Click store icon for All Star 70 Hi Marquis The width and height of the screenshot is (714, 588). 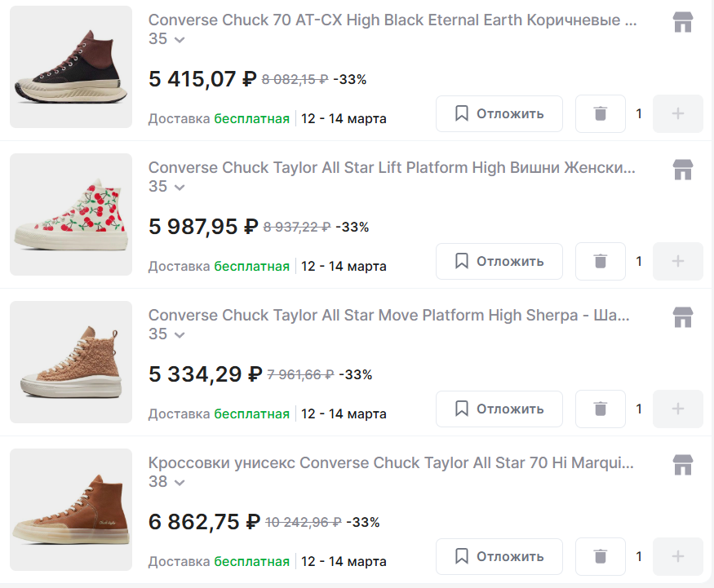(x=682, y=466)
